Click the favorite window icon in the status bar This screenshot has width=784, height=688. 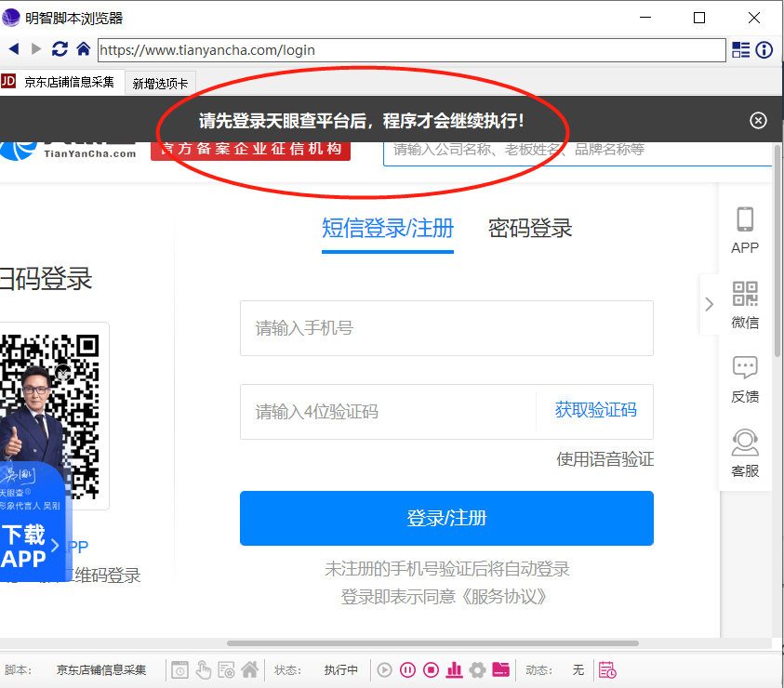pos(227,670)
